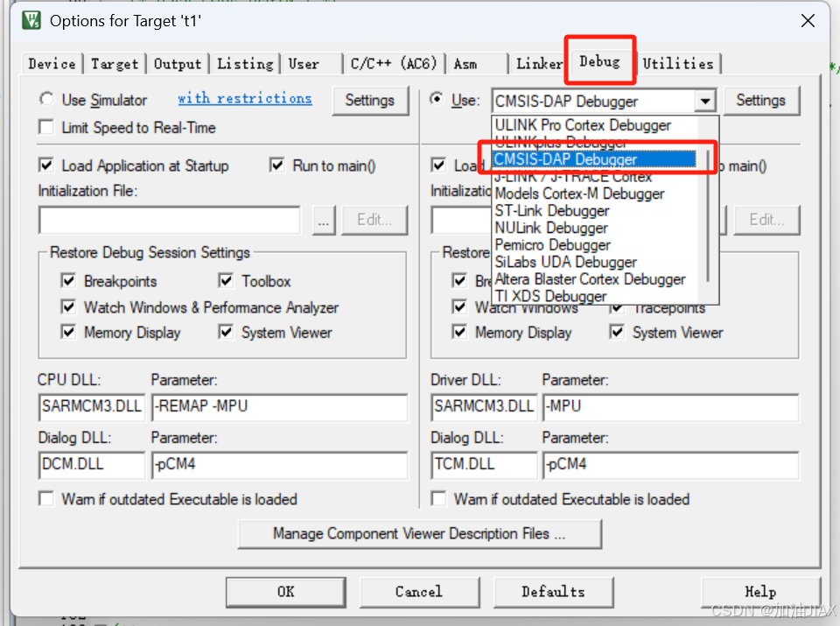
Task: Toggle simulator Memory Display checkbox
Action: click(x=68, y=332)
